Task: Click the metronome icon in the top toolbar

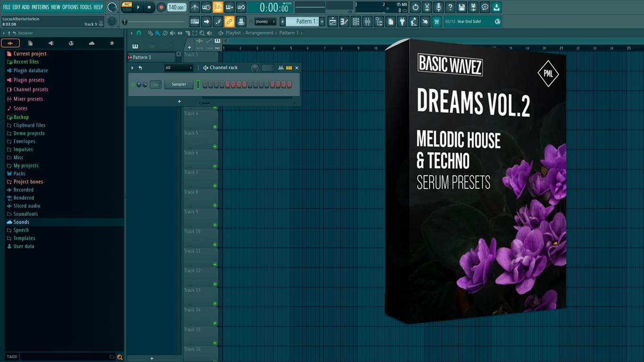Action: click(x=195, y=7)
